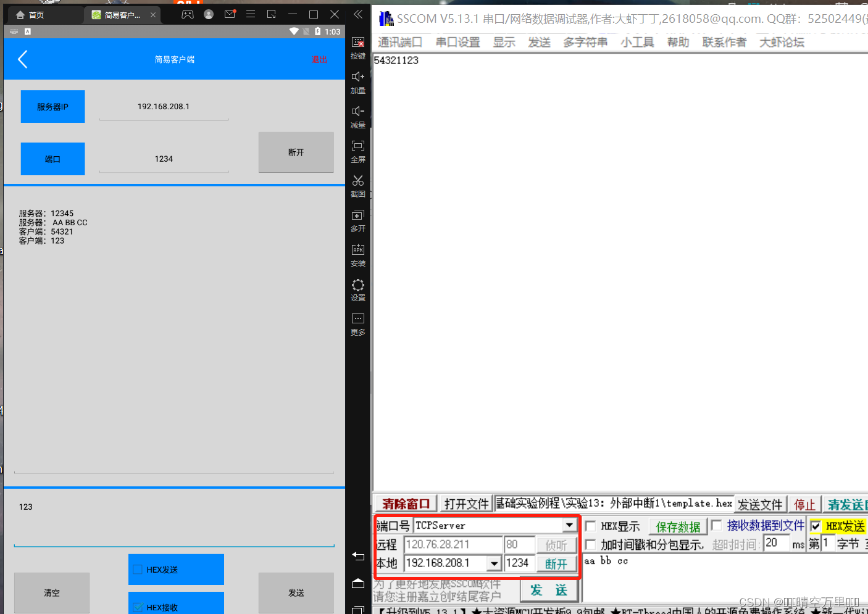This screenshot has width=868, height=614.
Task: Open the 联系作者 menu
Action: [x=724, y=42]
